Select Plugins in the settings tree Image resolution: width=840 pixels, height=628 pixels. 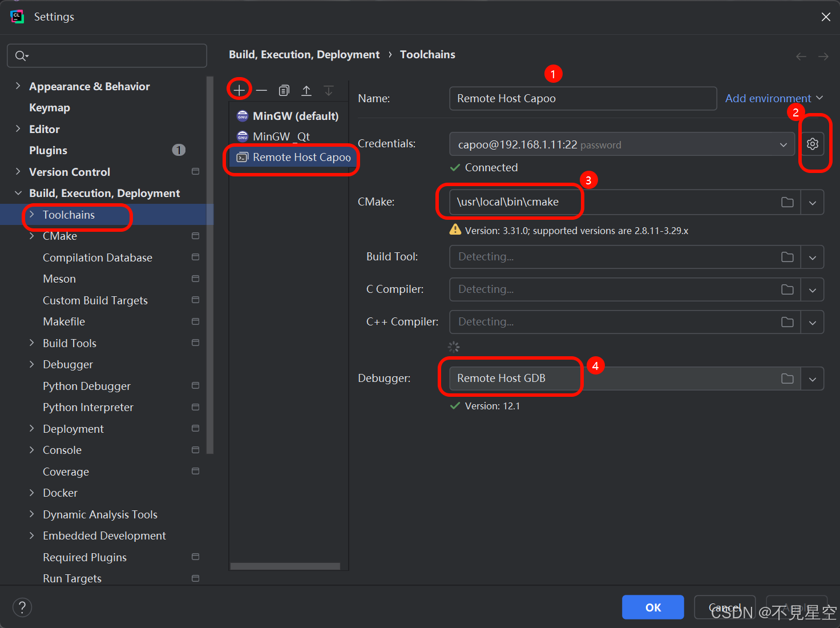[x=48, y=150]
